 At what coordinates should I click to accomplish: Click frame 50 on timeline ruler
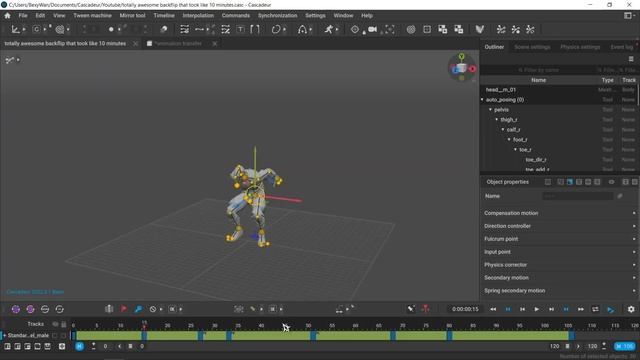[x=308, y=326]
